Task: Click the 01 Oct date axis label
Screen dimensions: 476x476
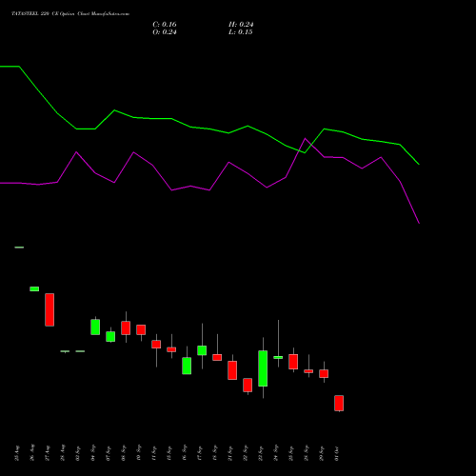Action: pos(337,453)
